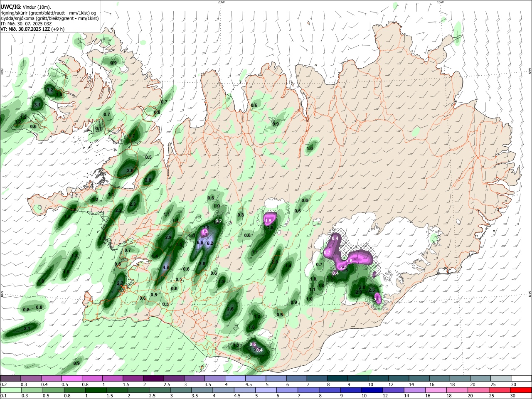The image size is (532, 399).
Task: Pick the red 25 rain legend swatch
Action: click(500, 390)
